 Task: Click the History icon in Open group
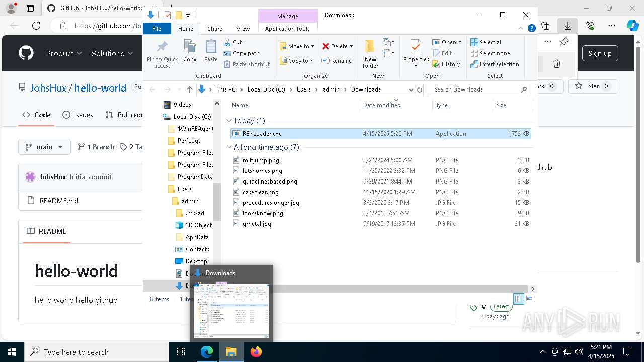pyautogui.click(x=436, y=64)
